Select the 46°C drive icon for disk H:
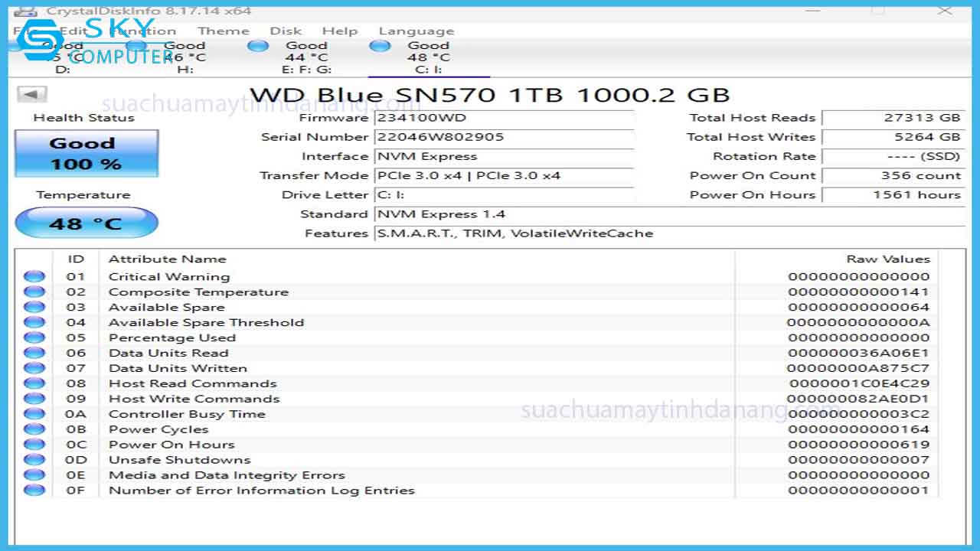Screen dimensions: 980x551 [x=136, y=47]
